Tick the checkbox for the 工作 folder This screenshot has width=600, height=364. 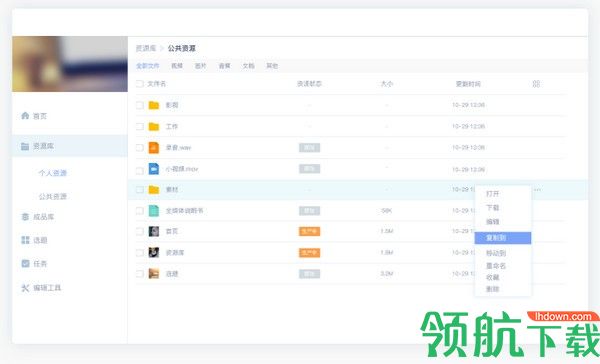[x=140, y=126]
